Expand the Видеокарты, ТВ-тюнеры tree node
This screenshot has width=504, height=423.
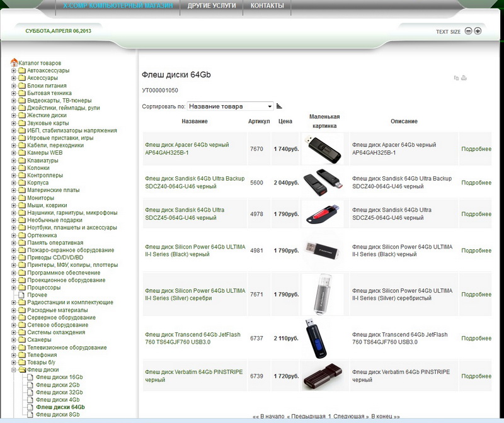(13, 100)
